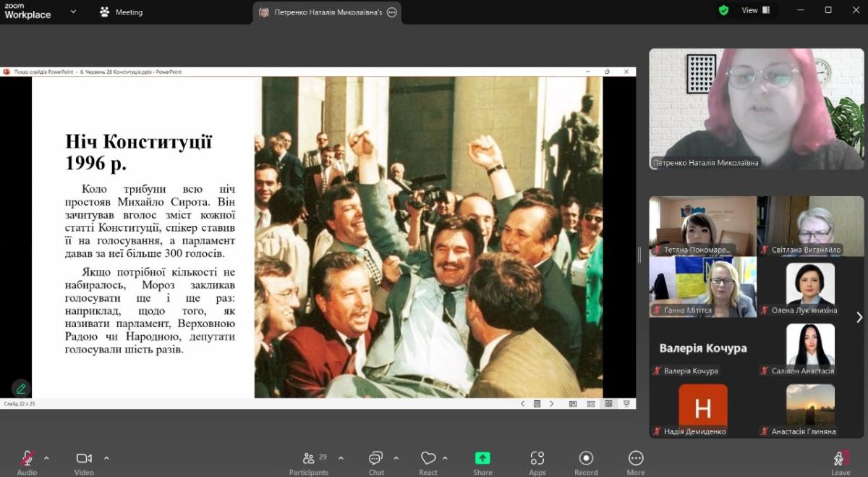The image size is (868, 477).
Task: Open the View layout menu
Action: point(756,11)
